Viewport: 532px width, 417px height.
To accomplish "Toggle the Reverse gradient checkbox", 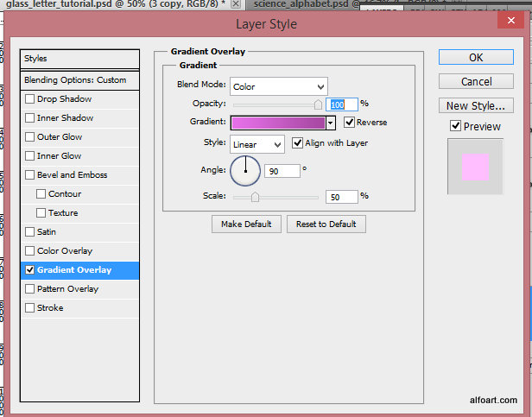I will 349,123.
